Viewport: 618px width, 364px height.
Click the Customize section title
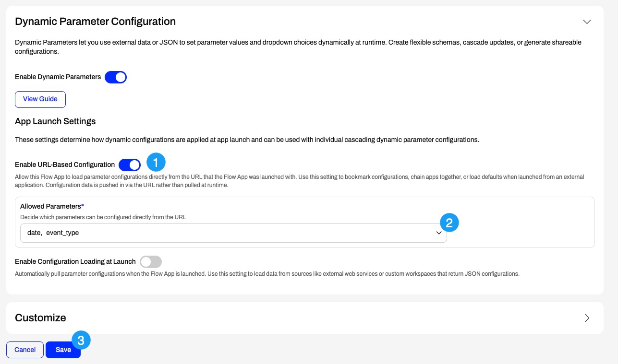pos(40,317)
